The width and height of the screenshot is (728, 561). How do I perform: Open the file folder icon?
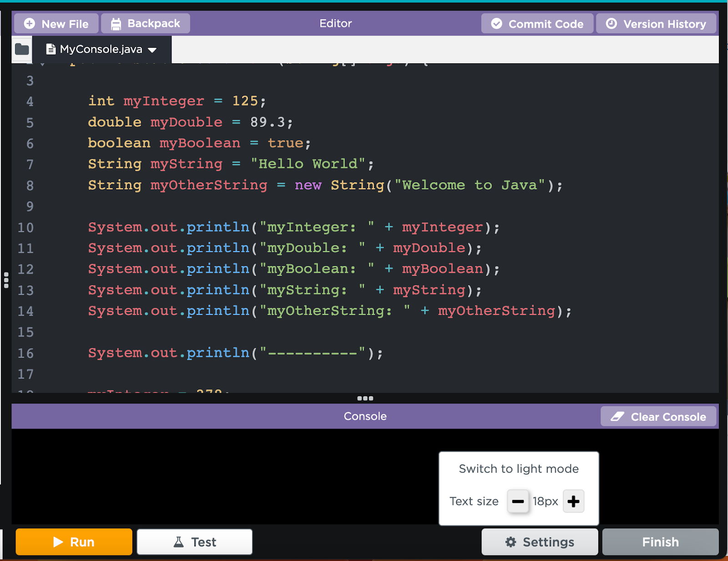click(21, 49)
